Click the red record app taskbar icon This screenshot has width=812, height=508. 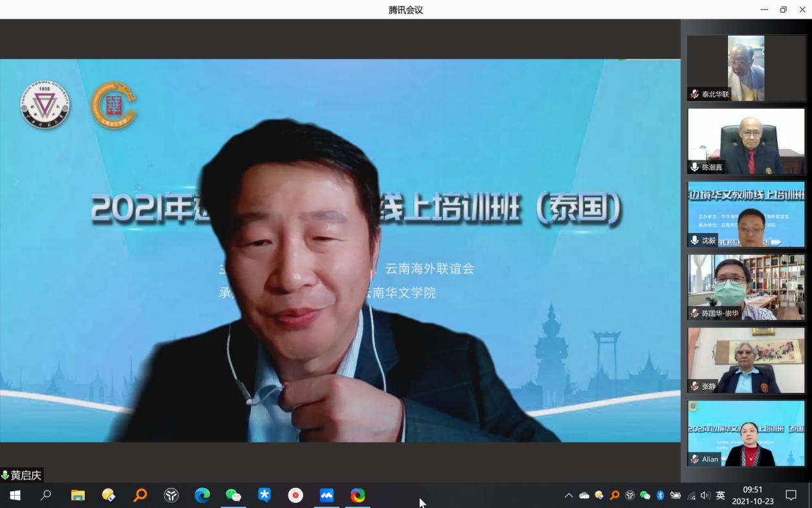point(295,495)
